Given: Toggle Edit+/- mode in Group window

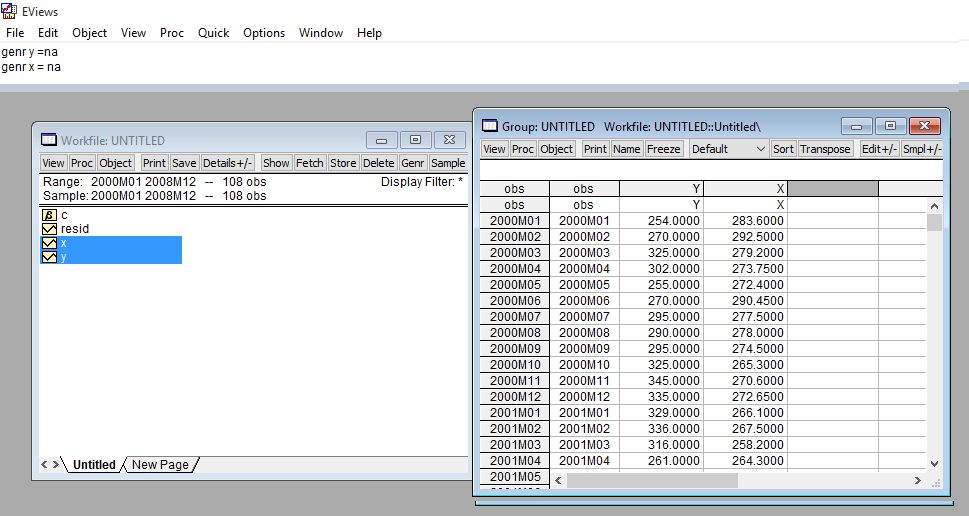Looking at the screenshot, I should point(879,149).
